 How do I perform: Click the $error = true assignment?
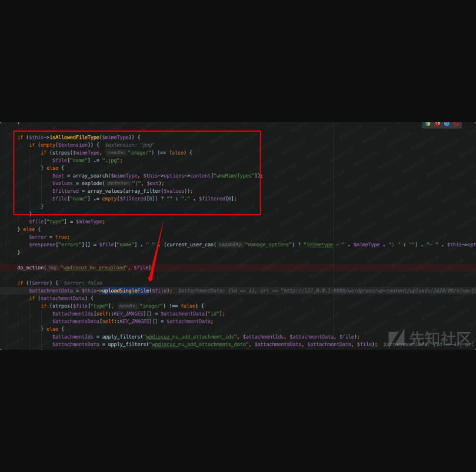point(49,237)
